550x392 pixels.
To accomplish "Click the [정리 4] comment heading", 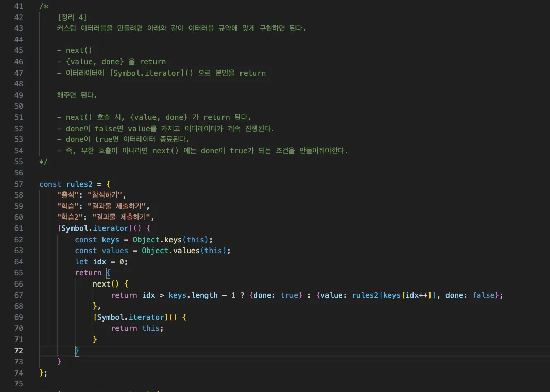I will [72, 17].
